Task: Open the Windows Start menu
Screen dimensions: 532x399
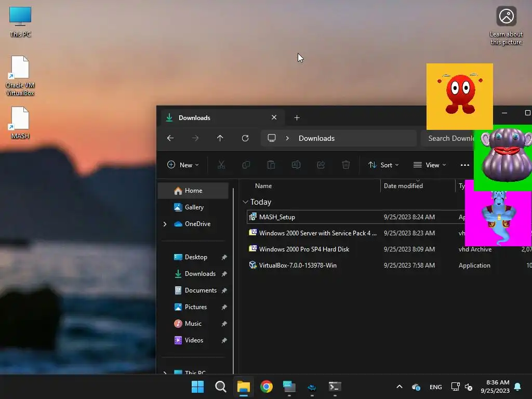Action: coord(197,387)
